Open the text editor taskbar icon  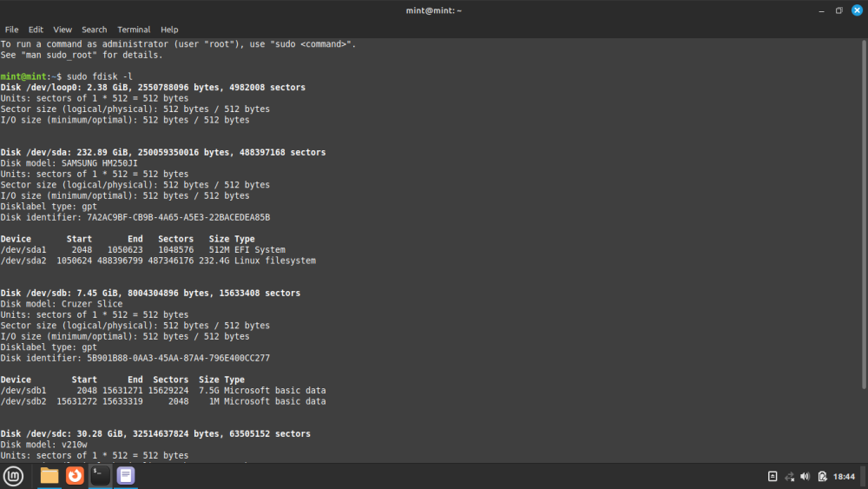(x=126, y=476)
